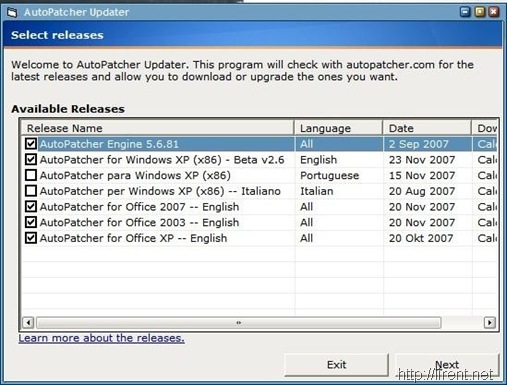Image resolution: width=507 pixels, height=385 pixels.
Task: Click the AutoPatcher Updater title bar icon
Action: coord(12,13)
